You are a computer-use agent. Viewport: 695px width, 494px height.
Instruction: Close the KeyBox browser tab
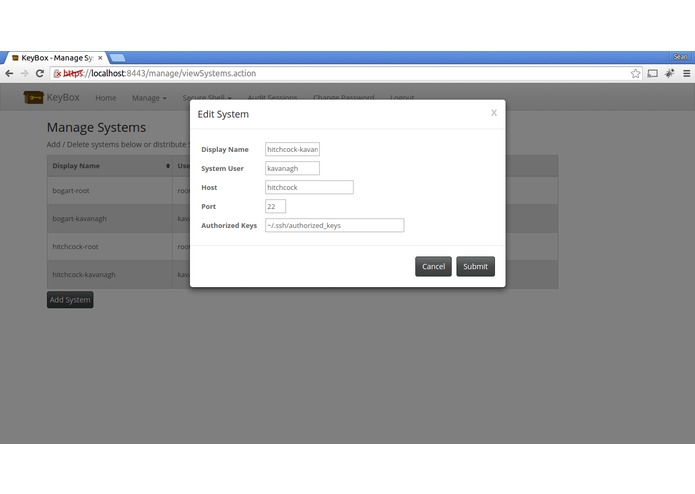click(100, 58)
